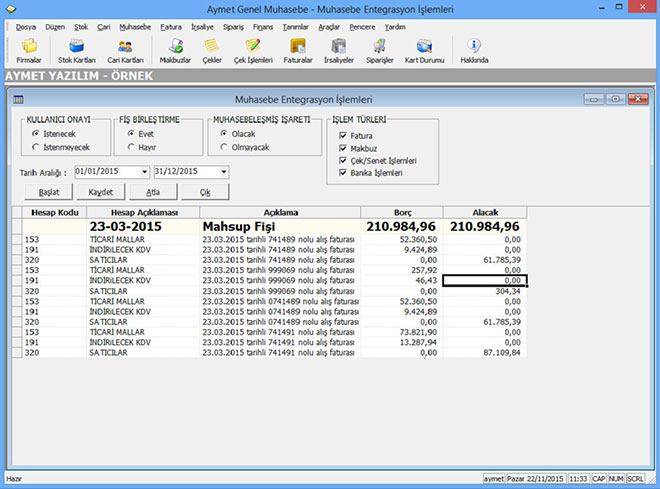Click the Alacak column header

click(x=485, y=213)
